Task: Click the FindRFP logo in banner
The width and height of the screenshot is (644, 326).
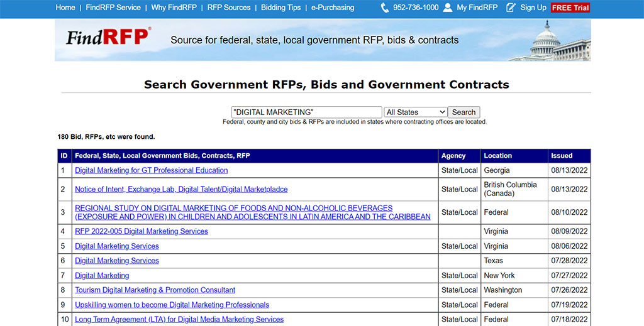Action: pyautogui.click(x=109, y=37)
